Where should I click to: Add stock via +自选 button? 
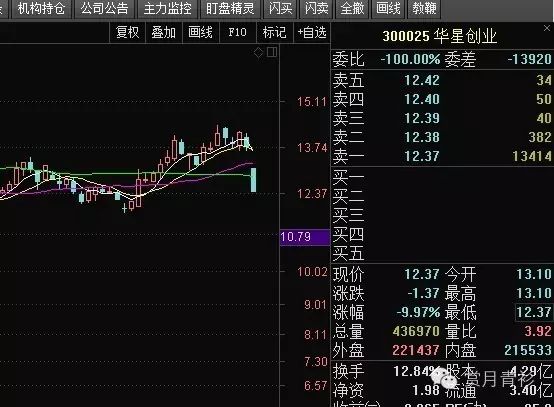click(x=312, y=33)
